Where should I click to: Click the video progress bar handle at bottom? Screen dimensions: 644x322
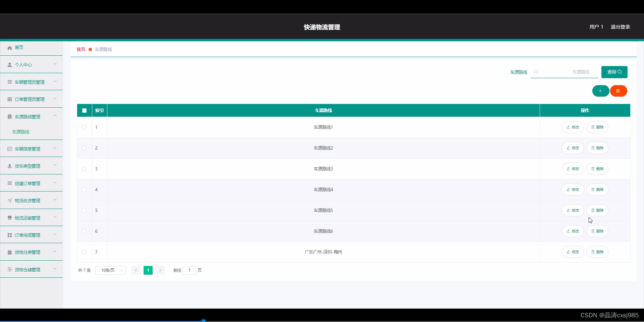203,321
